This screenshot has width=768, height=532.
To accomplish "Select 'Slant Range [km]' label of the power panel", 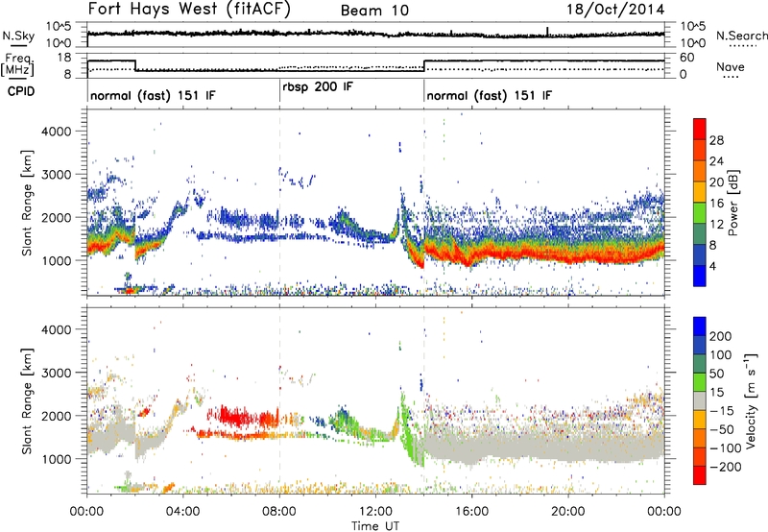I will pos(27,203).
